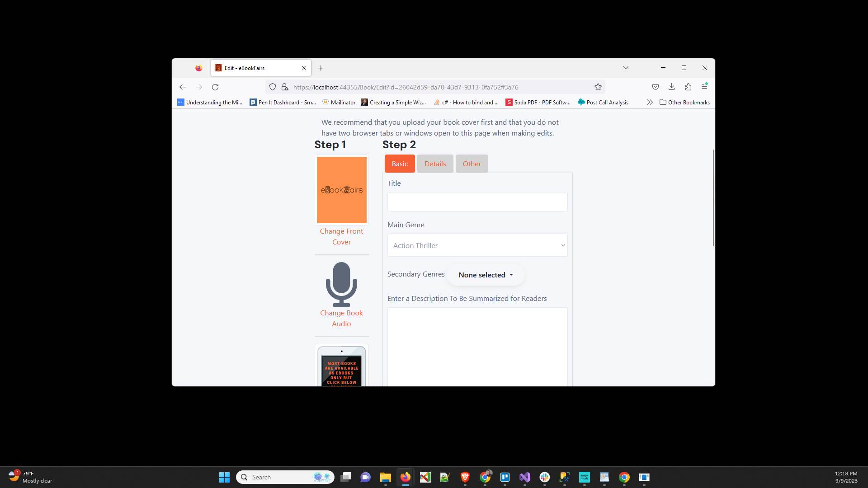Click the Change Front Cover link
The image size is (868, 488).
pyautogui.click(x=341, y=236)
